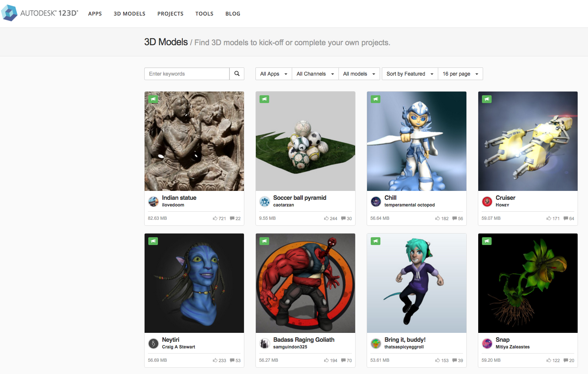View comments on Indian statue (22)
588x374 pixels.
click(235, 218)
